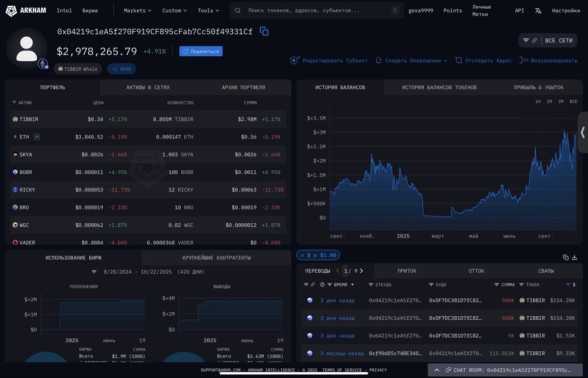
Task: Click the RICKY token icon
Action: coord(15,190)
